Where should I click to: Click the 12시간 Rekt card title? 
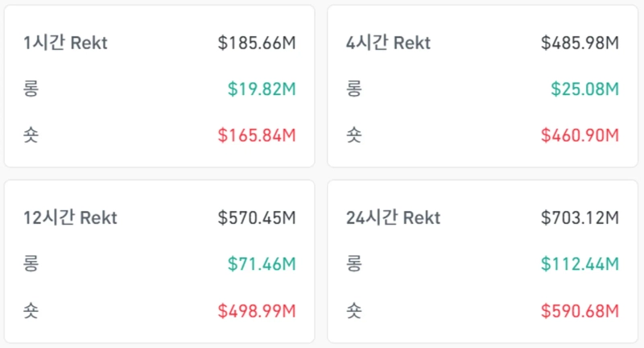pyautogui.click(x=70, y=217)
